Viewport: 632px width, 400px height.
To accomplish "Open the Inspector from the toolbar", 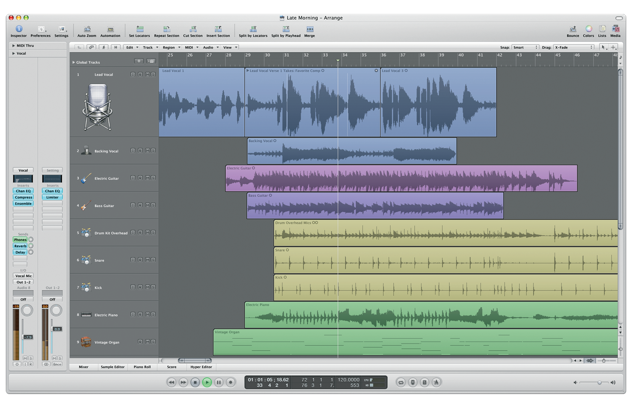I will point(19,29).
